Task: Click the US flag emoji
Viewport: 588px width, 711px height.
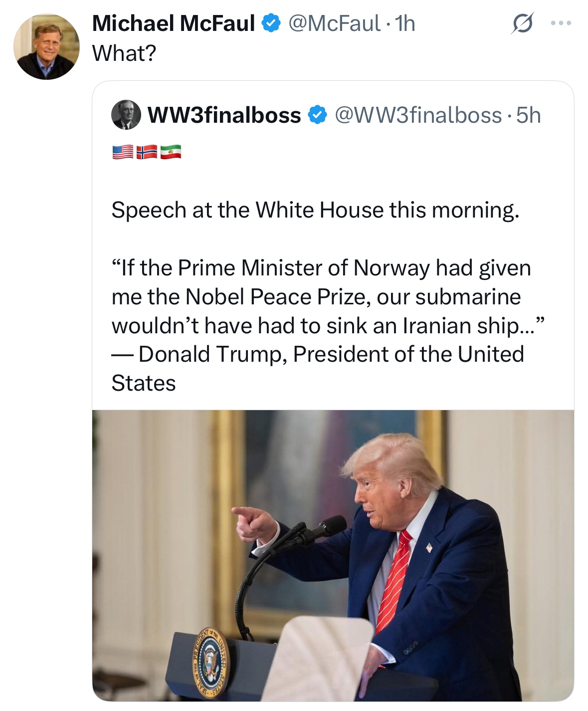Action: tap(123, 152)
